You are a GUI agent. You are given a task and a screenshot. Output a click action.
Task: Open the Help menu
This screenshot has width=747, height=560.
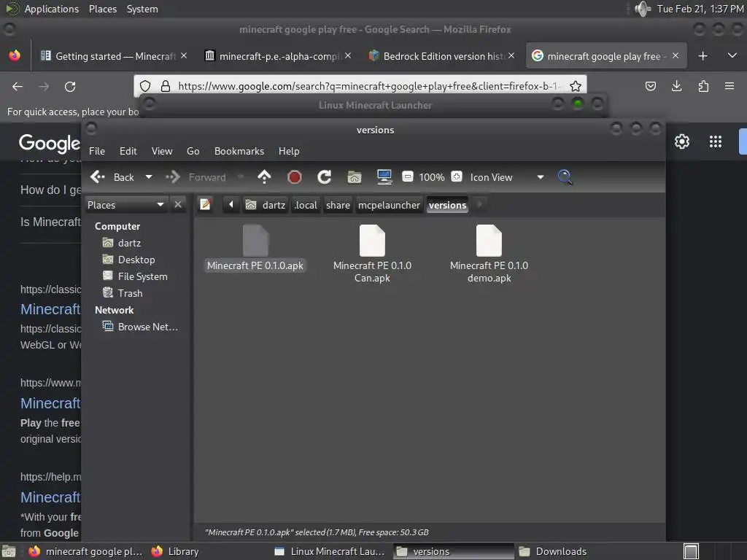pyautogui.click(x=289, y=151)
